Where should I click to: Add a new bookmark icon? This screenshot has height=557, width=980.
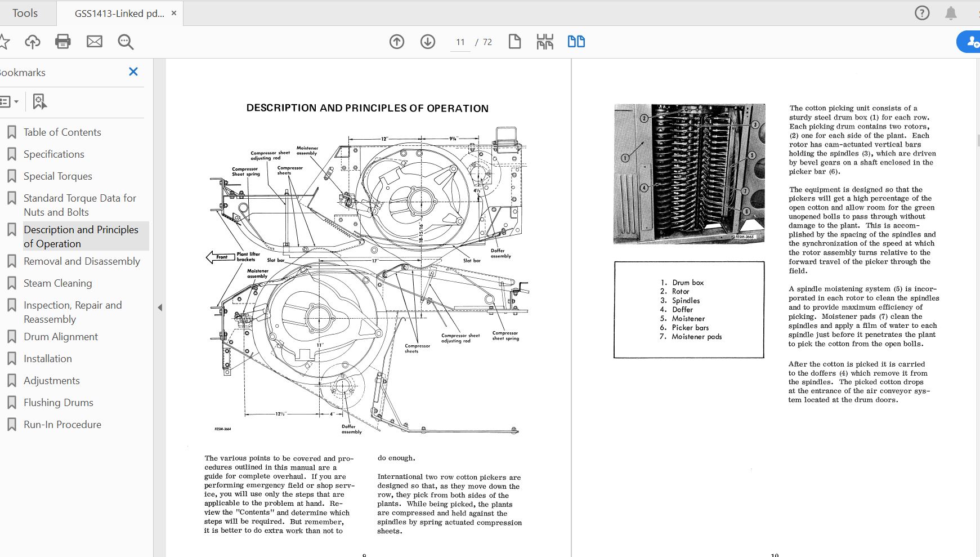pos(39,102)
